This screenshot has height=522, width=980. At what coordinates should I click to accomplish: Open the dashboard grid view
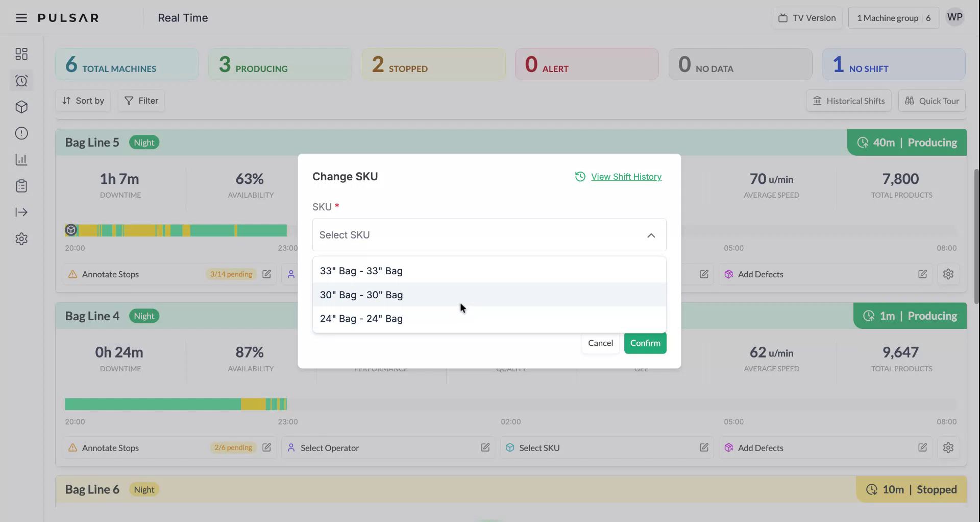point(21,54)
